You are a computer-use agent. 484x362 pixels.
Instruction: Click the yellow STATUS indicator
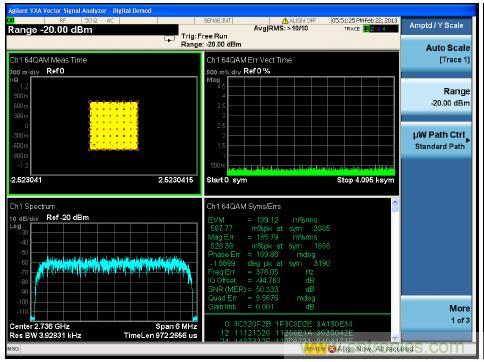coord(315,349)
